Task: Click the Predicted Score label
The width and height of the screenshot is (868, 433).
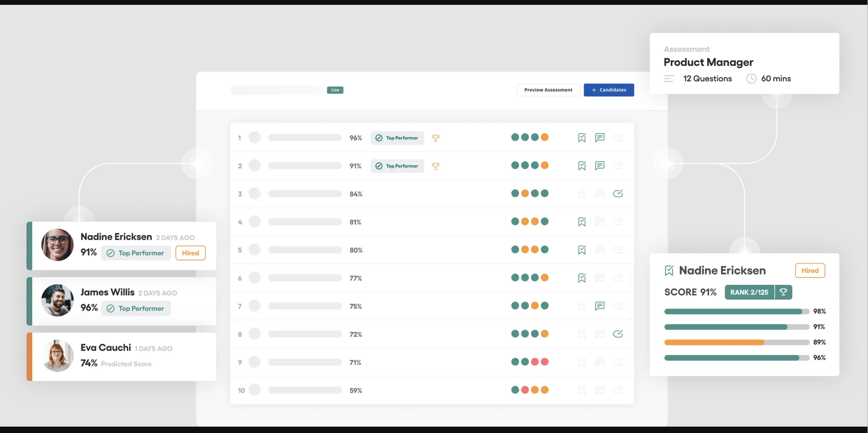Action: coord(126,364)
